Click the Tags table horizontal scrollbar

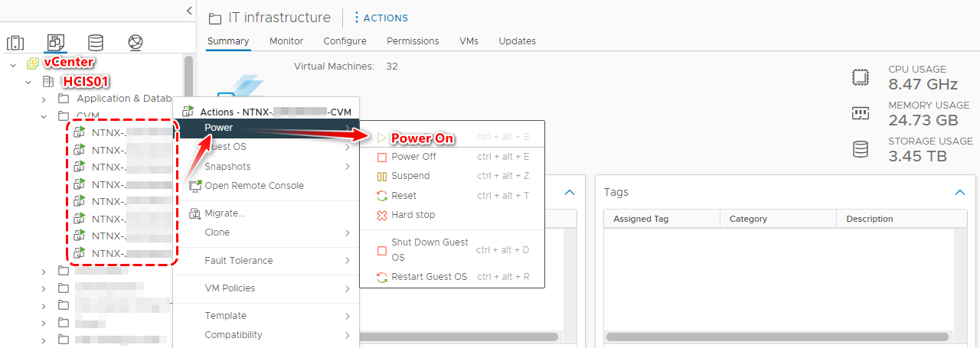click(775, 337)
